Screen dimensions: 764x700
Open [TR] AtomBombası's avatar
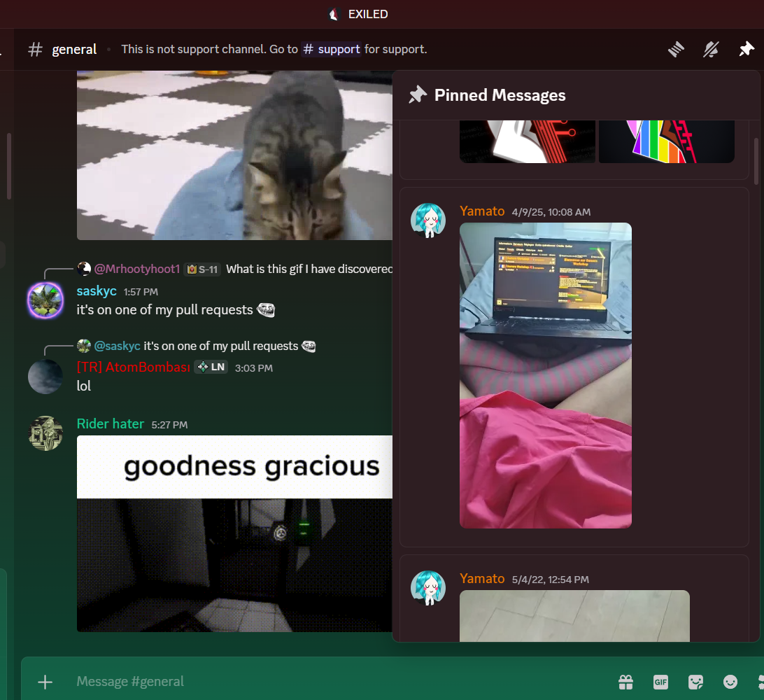tap(45, 377)
